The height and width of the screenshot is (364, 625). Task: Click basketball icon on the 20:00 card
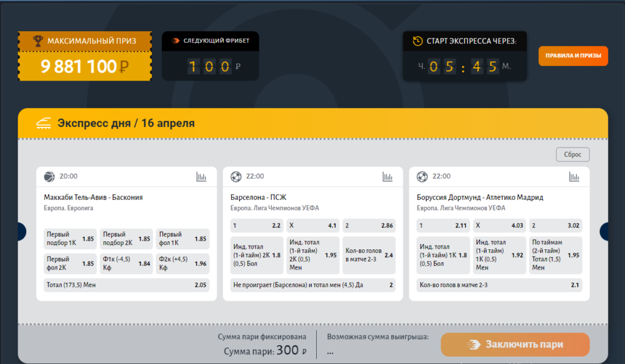point(49,176)
